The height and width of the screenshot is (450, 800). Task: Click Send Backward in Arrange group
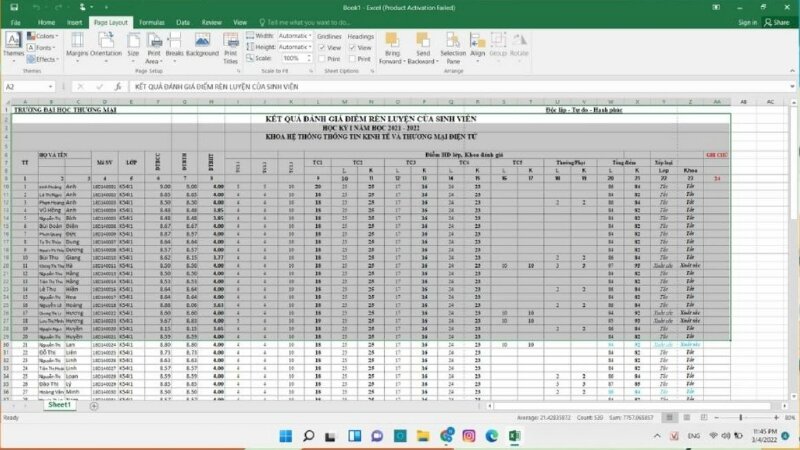(423, 48)
